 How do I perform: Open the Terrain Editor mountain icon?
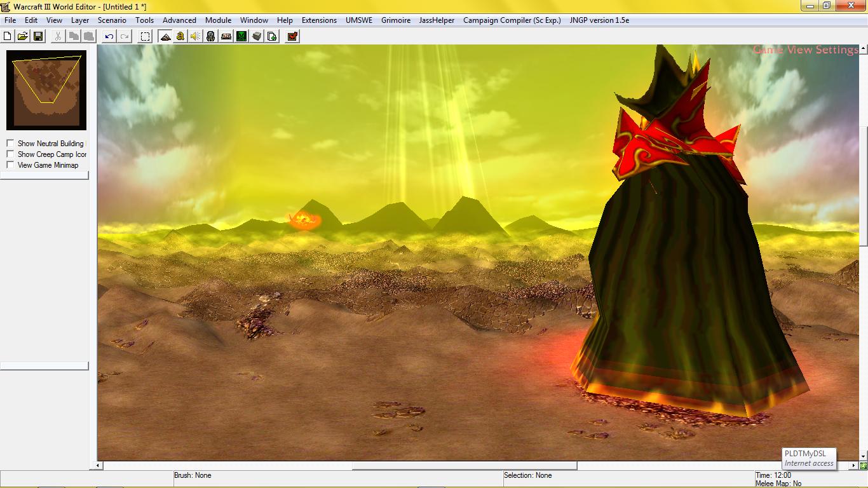coord(165,37)
